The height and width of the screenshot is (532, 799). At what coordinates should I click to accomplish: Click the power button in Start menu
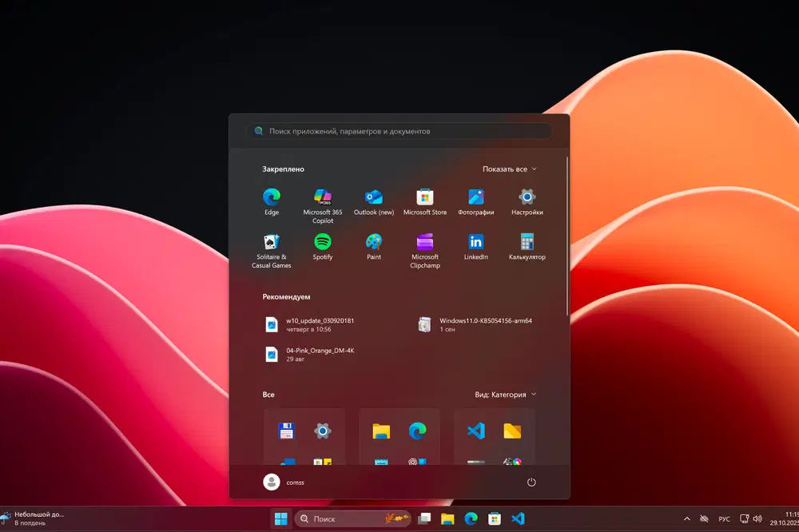coord(531,482)
